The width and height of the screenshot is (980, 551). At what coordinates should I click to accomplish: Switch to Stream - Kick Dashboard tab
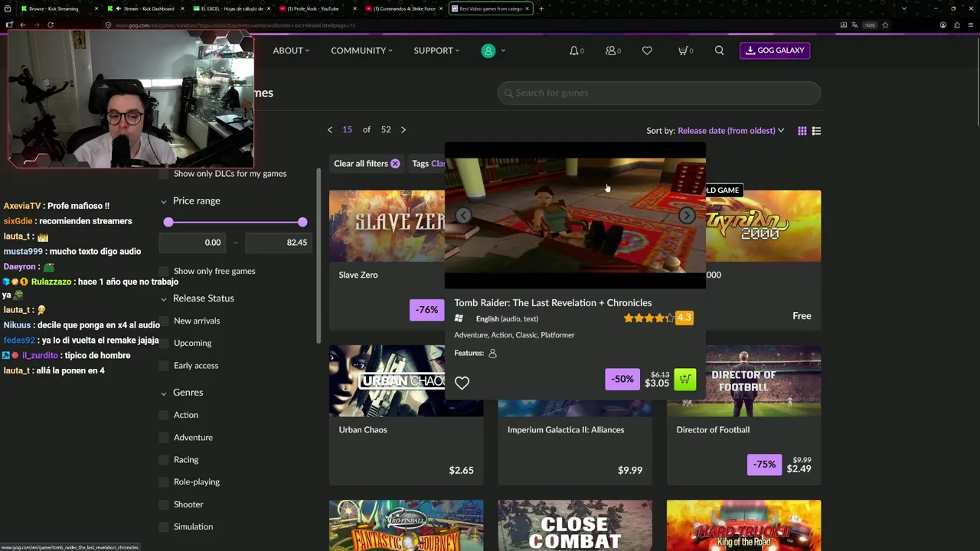point(145,8)
